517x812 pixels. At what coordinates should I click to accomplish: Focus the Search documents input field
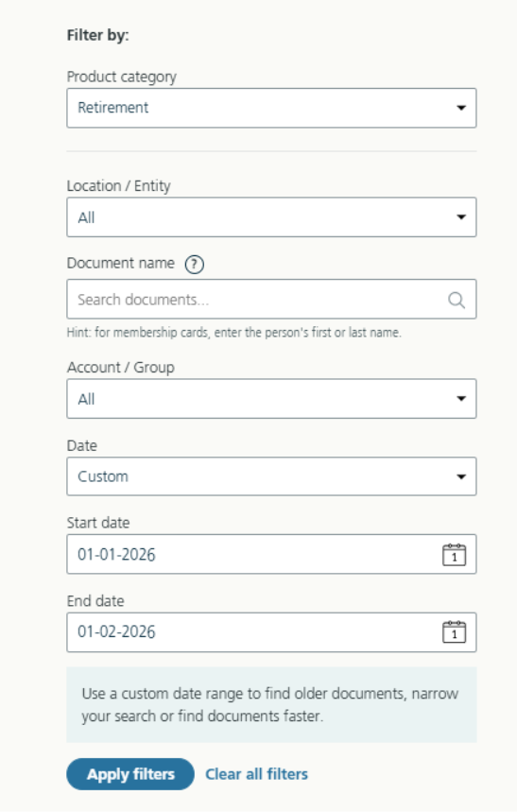pyautogui.click(x=271, y=300)
